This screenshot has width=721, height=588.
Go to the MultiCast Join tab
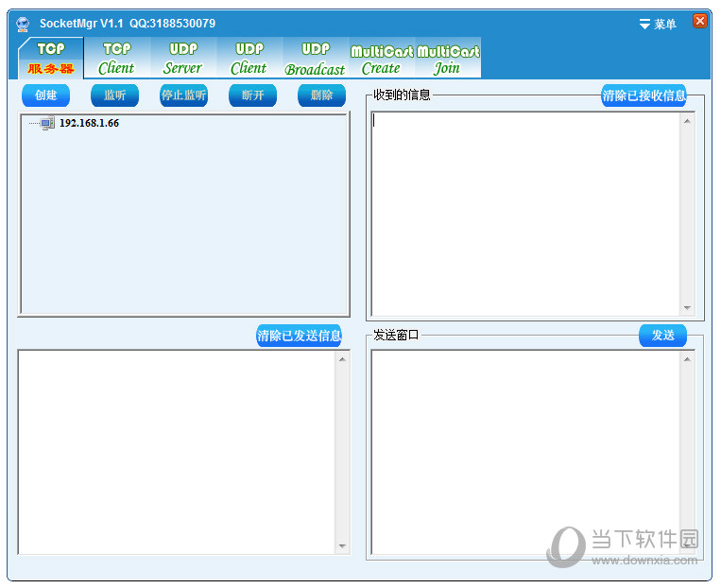pos(448,58)
